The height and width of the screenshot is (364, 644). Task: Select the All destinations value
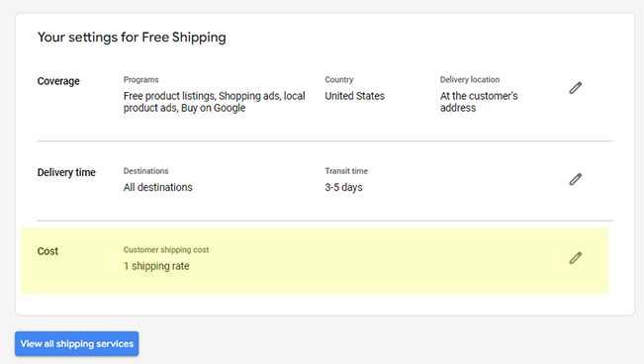click(x=157, y=187)
